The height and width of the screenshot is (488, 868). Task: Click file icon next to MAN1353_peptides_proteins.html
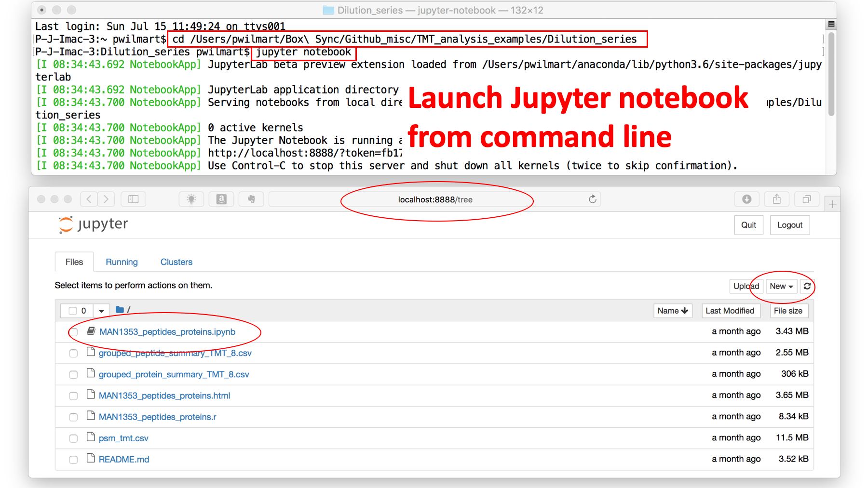pyautogui.click(x=91, y=395)
